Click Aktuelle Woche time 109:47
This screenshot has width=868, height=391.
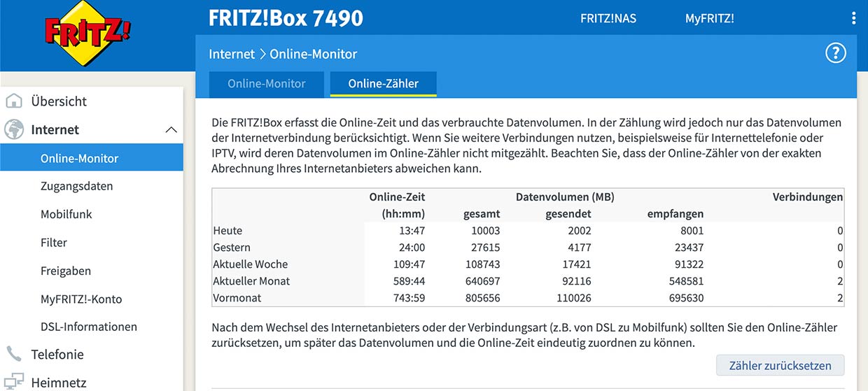[x=409, y=264]
